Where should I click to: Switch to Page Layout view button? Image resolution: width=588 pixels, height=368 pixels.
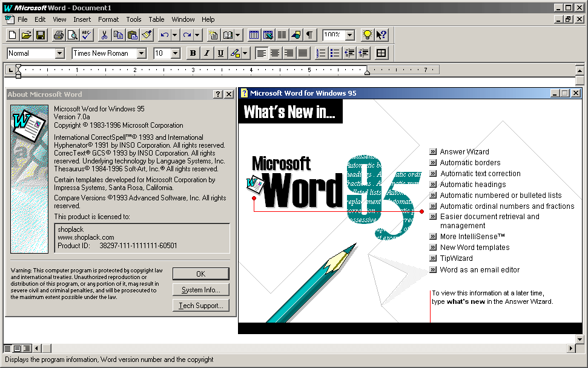click(x=17, y=349)
